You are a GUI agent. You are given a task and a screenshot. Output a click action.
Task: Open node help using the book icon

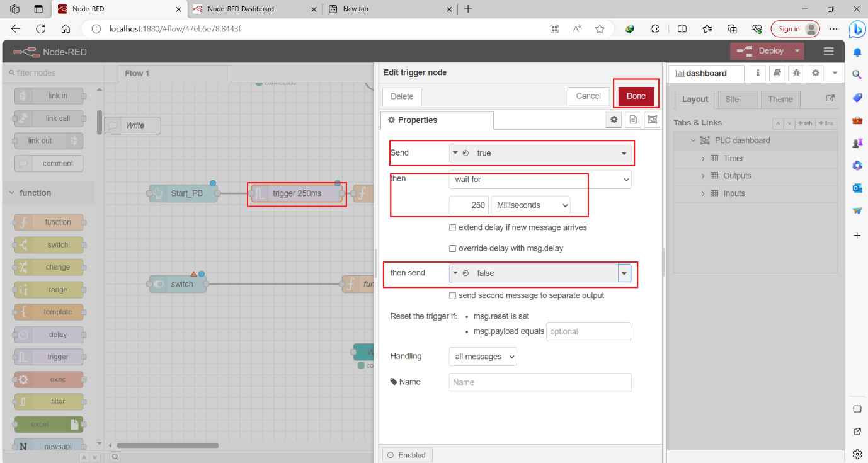click(777, 73)
